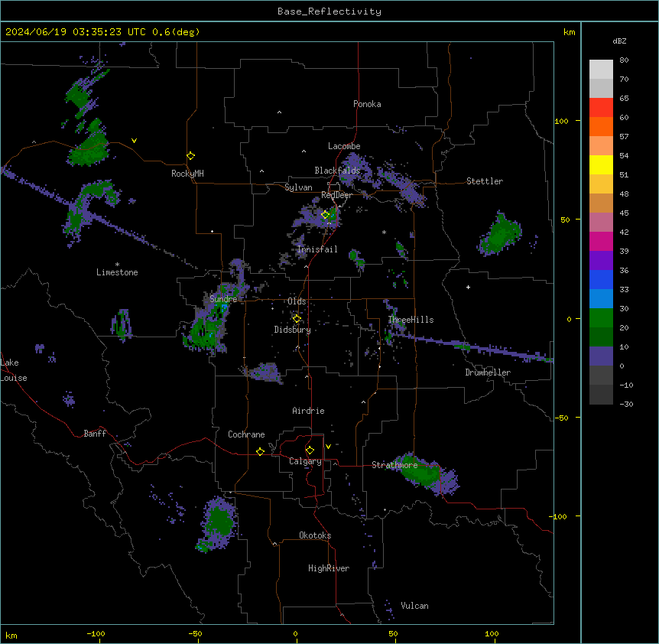Viewport: 659px width, 644px height.
Task: Click the yellow V marker east of Calgary
Action: pyautogui.click(x=328, y=447)
